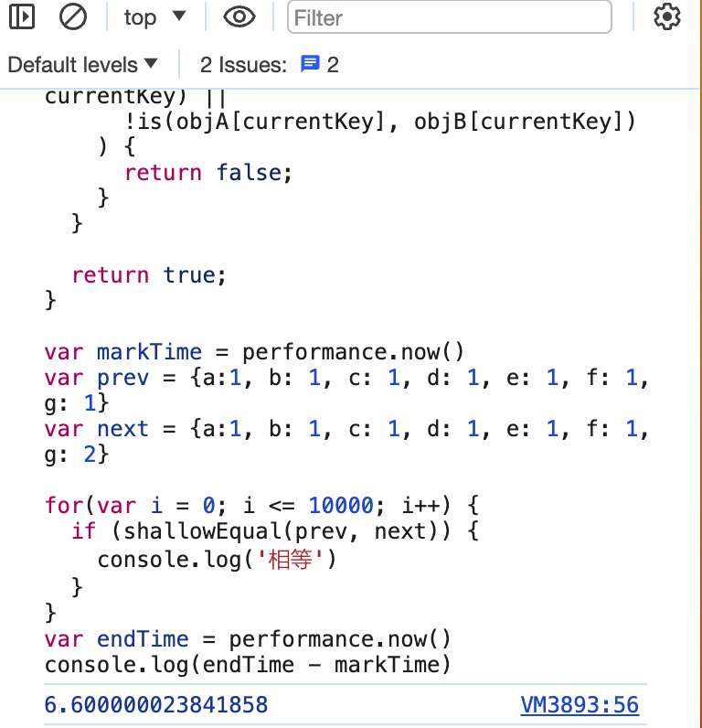
Task: Expand the Default levels dropdown
Action: click(83, 65)
